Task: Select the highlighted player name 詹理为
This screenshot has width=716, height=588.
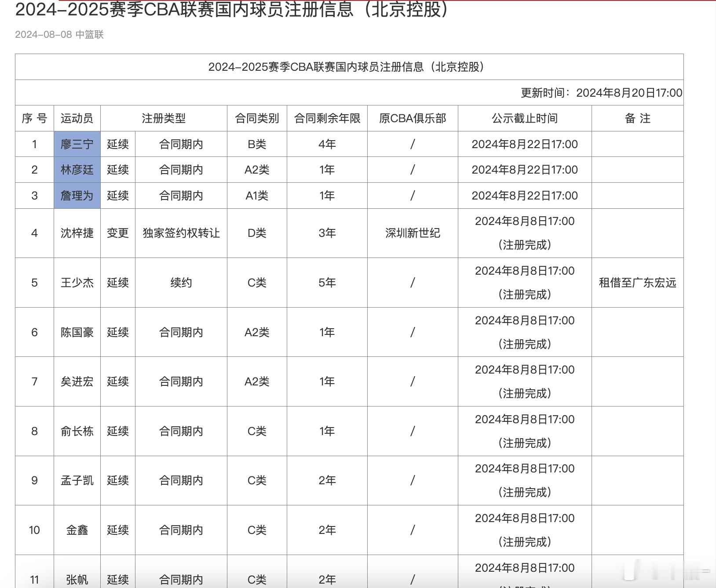Action: point(77,196)
